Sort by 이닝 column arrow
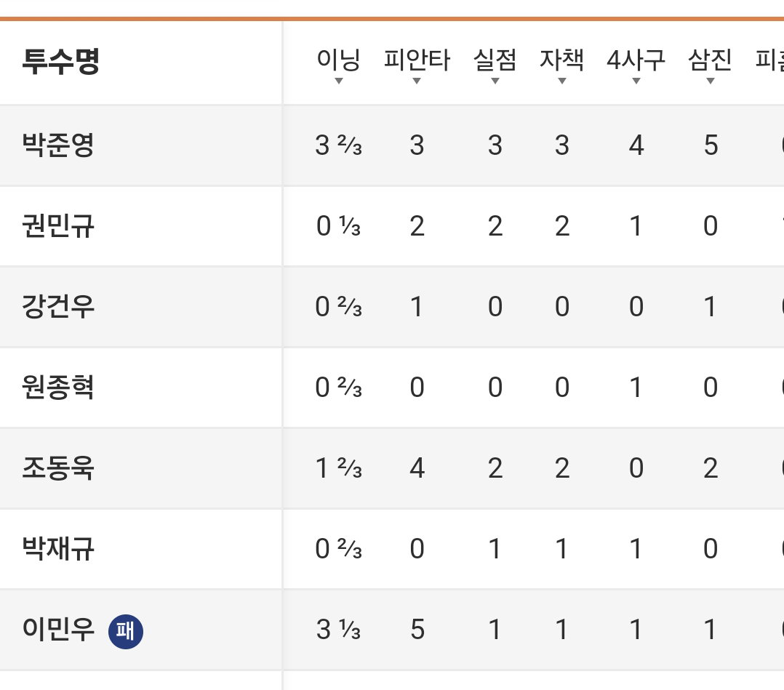Image resolution: width=784 pixels, height=690 pixels. click(x=338, y=81)
